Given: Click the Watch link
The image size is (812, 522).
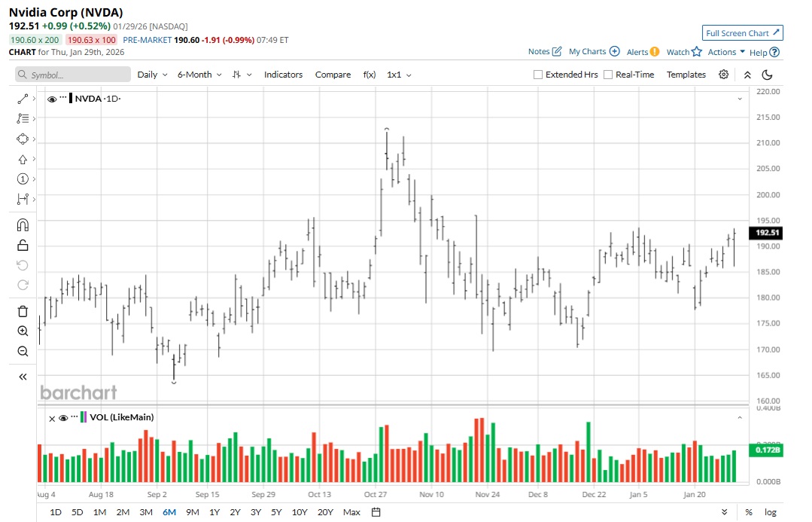Looking at the screenshot, I should point(678,52).
